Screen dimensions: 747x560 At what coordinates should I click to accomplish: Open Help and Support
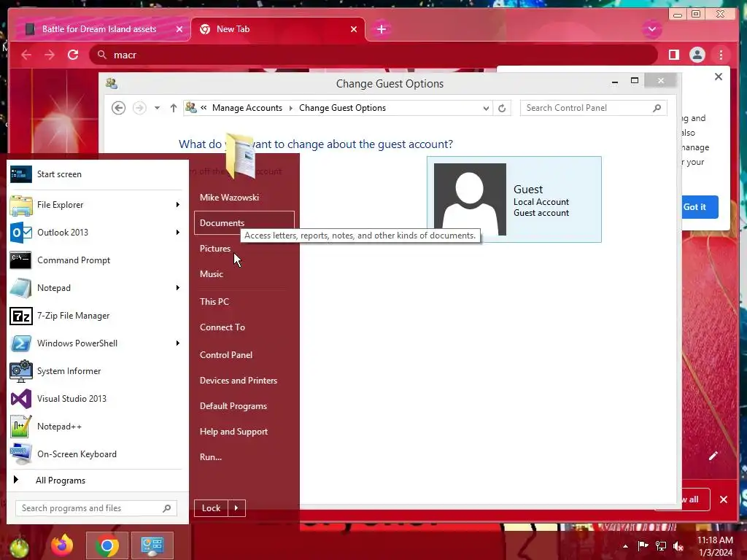(234, 432)
